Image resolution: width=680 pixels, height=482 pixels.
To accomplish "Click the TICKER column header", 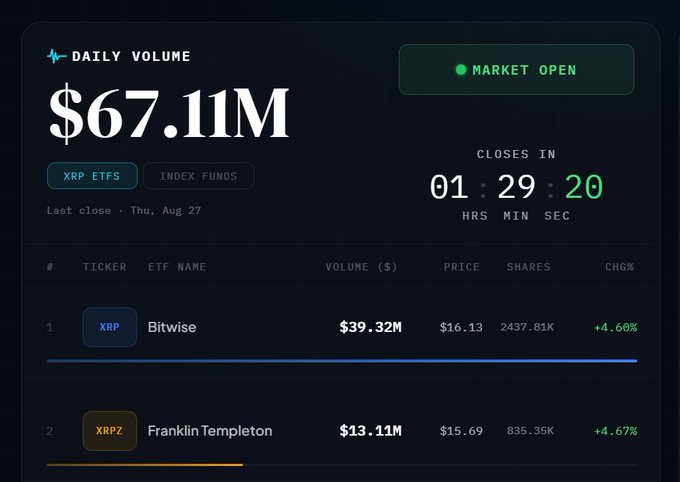I will 105,267.
